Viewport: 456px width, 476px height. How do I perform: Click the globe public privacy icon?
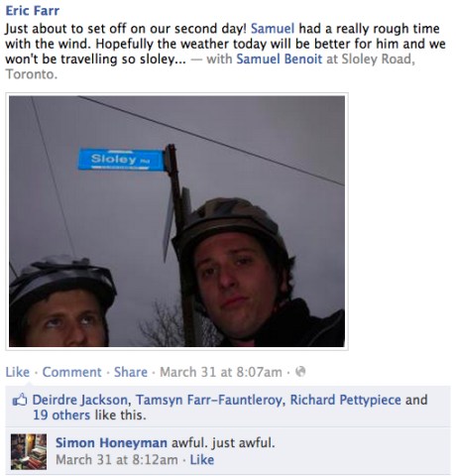pyautogui.click(x=300, y=372)
